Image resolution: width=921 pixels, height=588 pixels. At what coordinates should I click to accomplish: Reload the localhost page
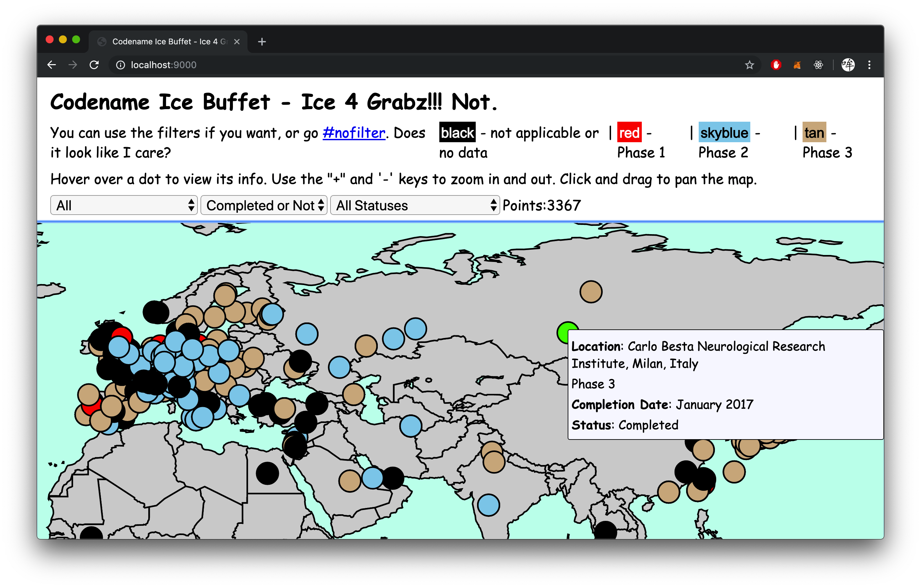[94, 65]
